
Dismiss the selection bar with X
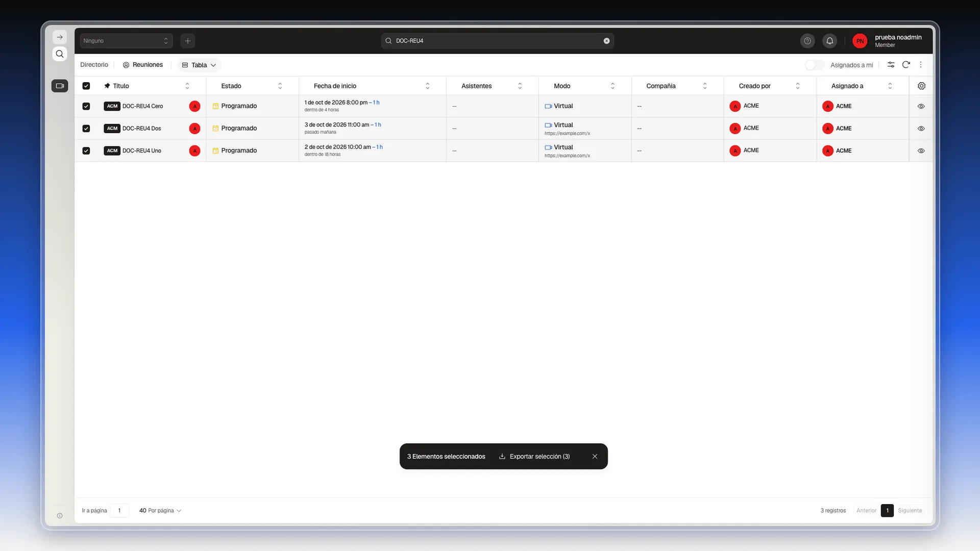click(x=595, y=457)
